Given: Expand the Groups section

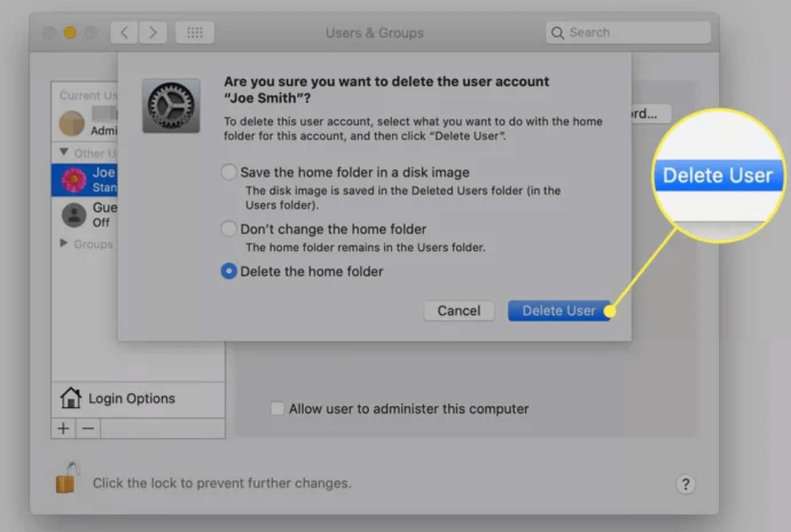Looking at the screenshot, I should [x=63, y=244].
